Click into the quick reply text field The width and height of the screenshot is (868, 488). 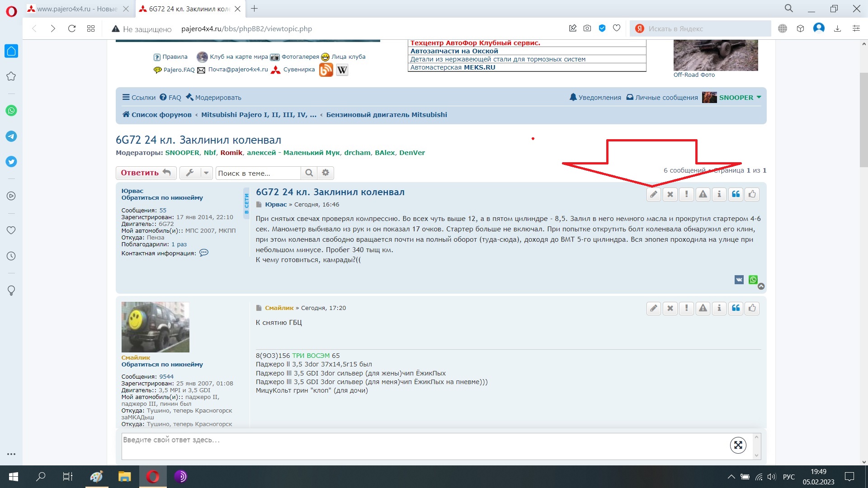click(407, 446)
